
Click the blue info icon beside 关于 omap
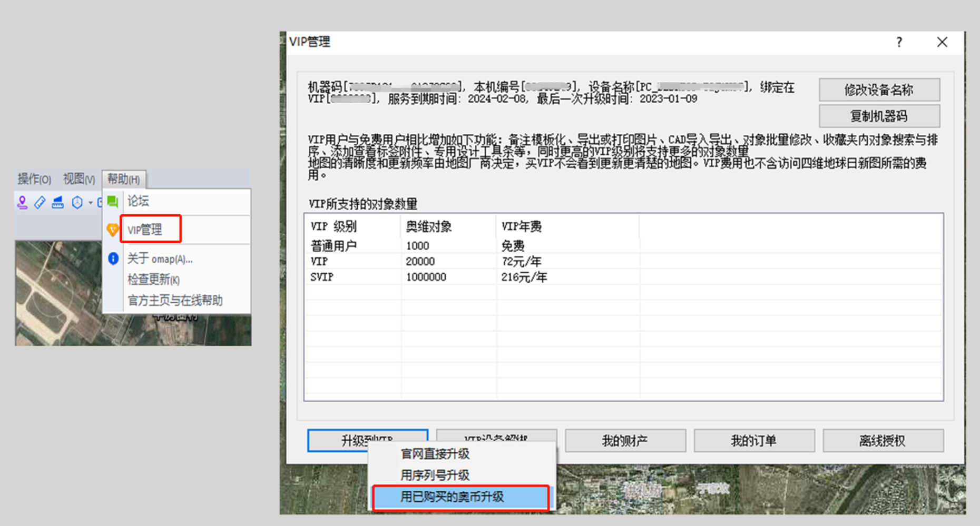(113, 259)
